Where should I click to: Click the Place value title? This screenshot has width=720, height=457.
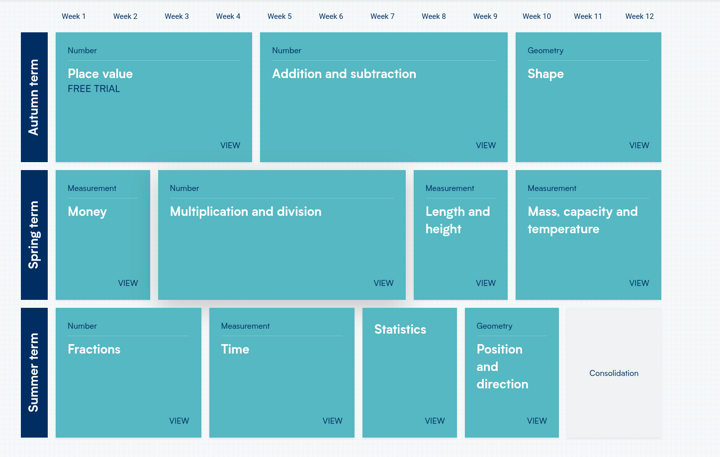(x=100, y=74)
